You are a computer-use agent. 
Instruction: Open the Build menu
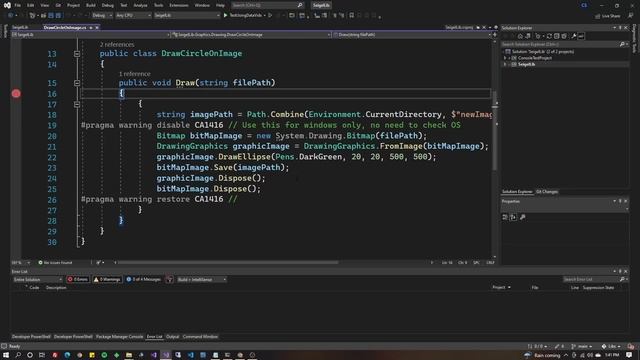pos(91,5)
